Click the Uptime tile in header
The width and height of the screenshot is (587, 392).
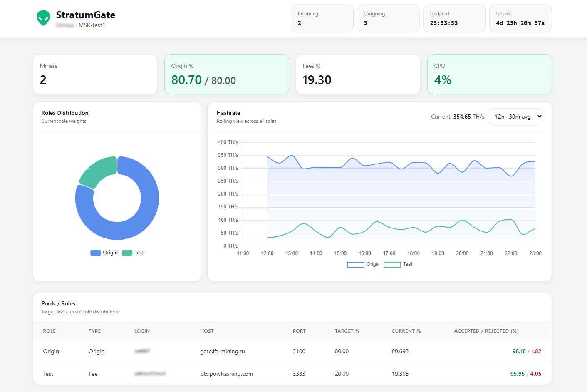[x=520, y=18]
